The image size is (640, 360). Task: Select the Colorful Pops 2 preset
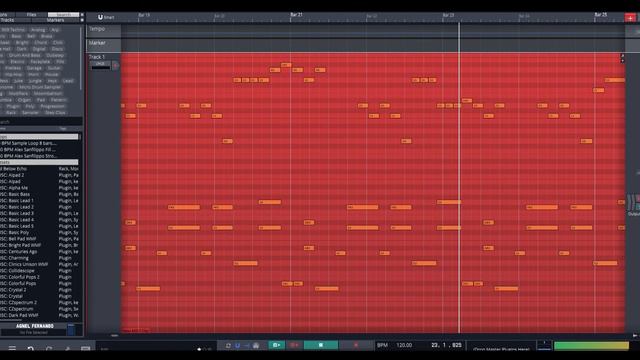click(x=39, y=277)
